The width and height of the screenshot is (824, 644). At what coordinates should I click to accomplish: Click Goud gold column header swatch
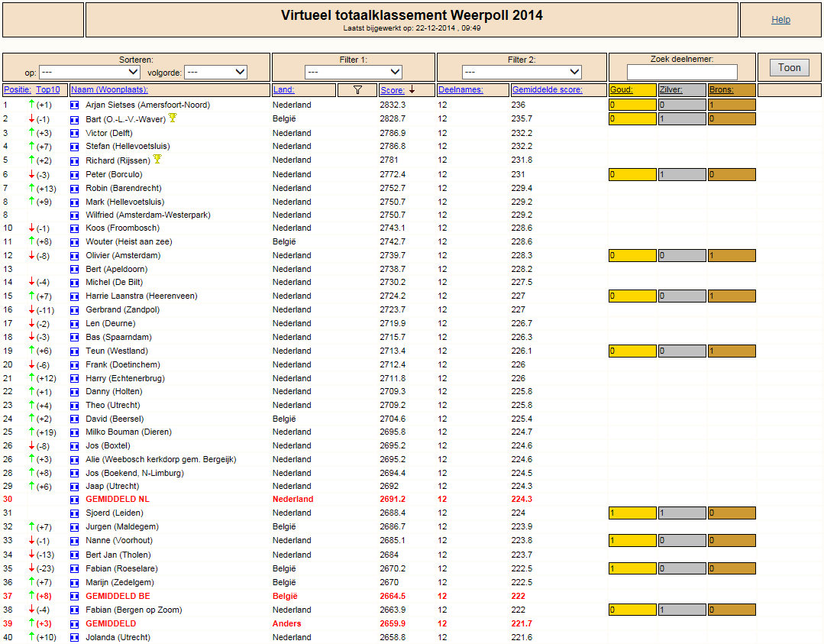point(632,90)
